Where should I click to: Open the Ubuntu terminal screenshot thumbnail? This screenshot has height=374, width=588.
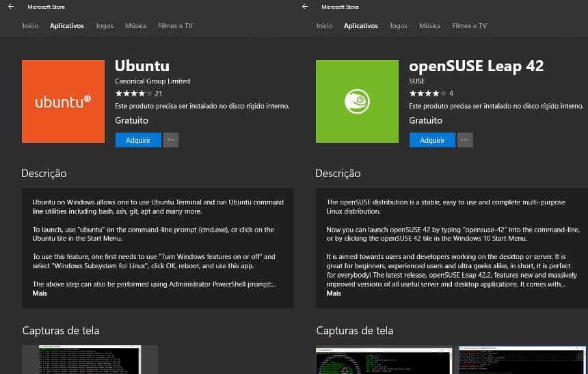tap(90, 360)
